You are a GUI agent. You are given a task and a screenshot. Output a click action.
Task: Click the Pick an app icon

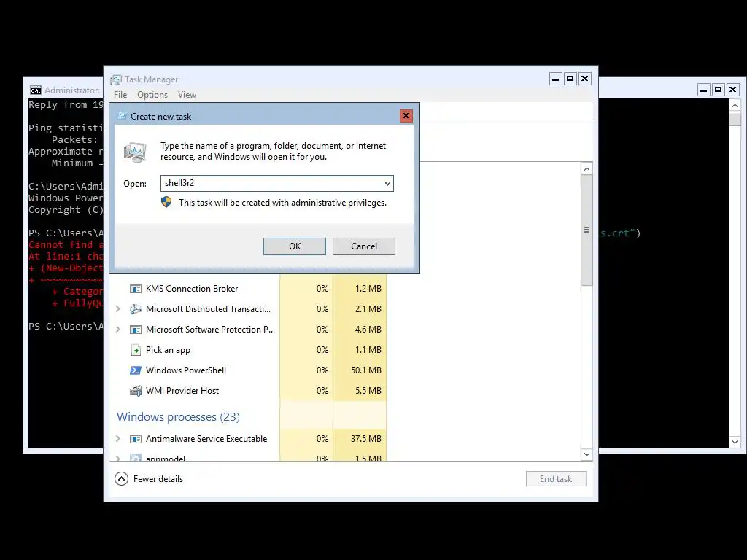pos(136,350)
